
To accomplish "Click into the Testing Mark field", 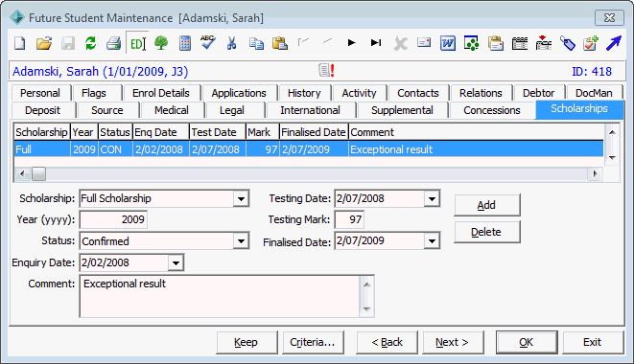I will (x=349, y=219).
